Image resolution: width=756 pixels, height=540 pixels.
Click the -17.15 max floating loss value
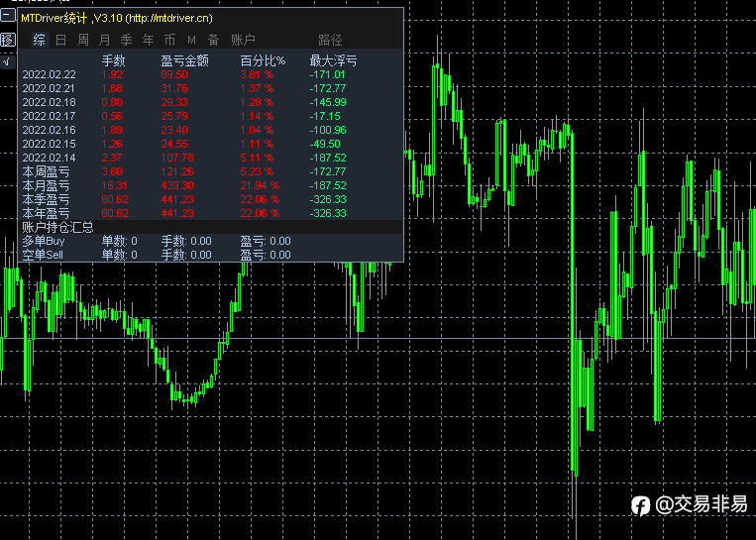tap(325, 116)
